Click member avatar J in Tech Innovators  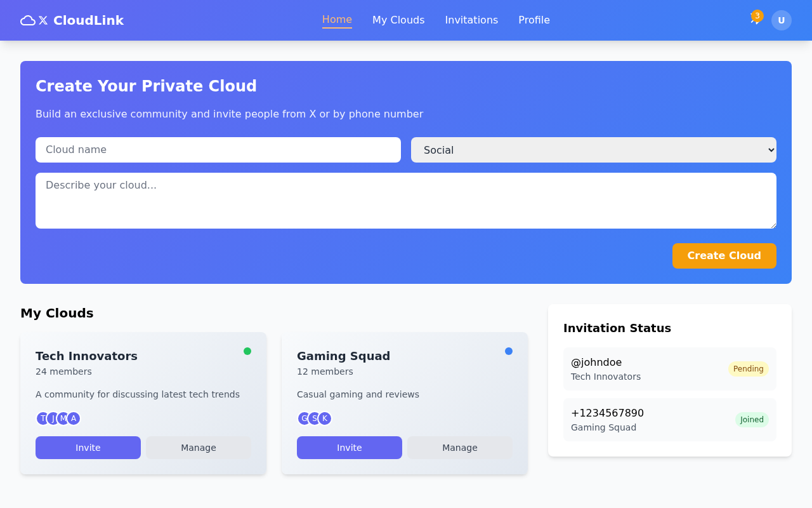(x=52, y=418)
